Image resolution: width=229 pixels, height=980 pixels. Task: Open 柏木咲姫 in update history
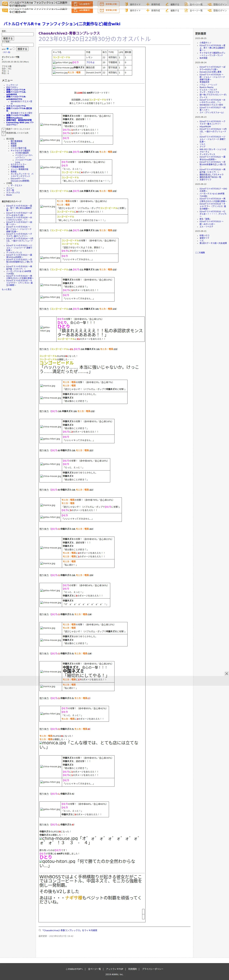pyautogui.click(x=203, y=58)
